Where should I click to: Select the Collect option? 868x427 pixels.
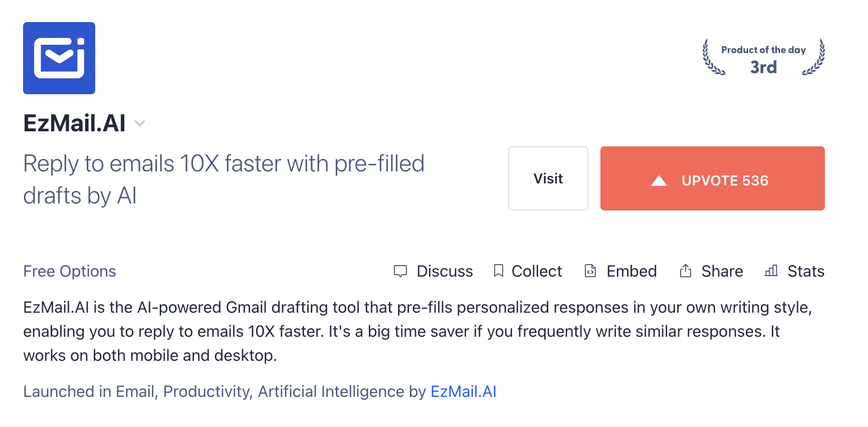click(537, 271)
